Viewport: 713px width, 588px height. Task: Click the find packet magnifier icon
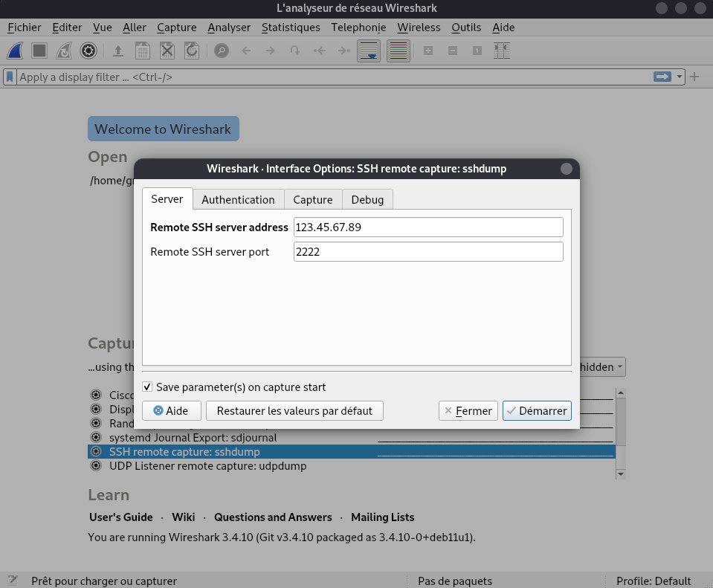(x=221, y=51)
